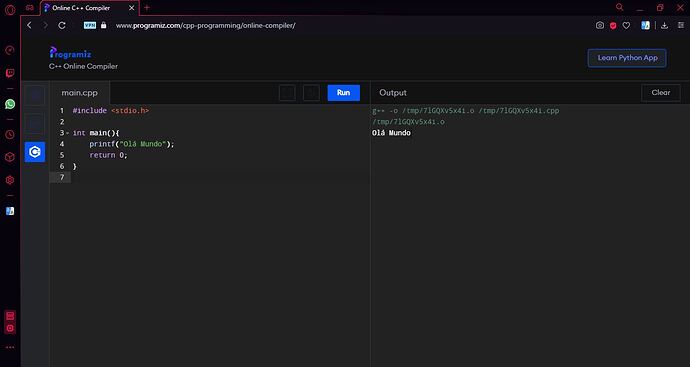Open GX Control speedometer in sidebar
690x367 pixels.
click(10, 50)
